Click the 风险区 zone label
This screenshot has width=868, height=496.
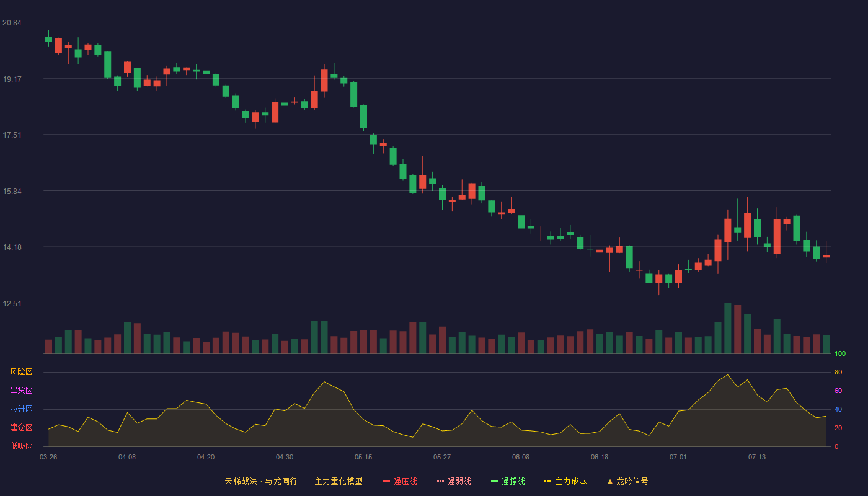point(21,372)
